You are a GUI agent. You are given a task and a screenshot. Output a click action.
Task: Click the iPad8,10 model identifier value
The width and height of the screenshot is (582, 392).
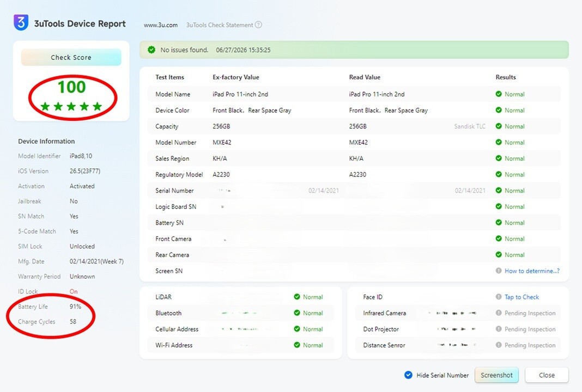[81, 156]
